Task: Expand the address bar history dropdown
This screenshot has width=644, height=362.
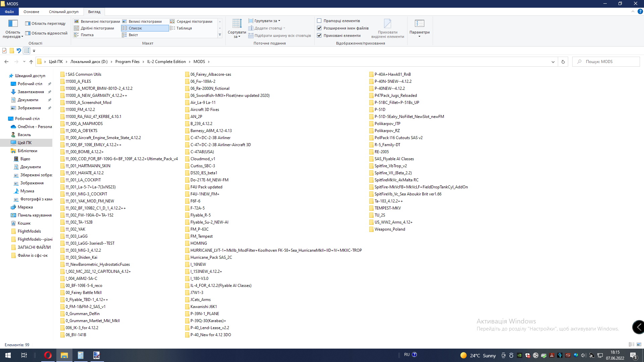Action: (553, 62)
